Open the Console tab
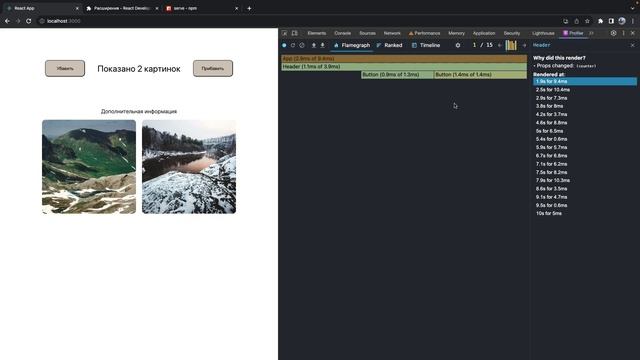Image resolution: width=640 pixels, height=360 pixels. (342, 33)
